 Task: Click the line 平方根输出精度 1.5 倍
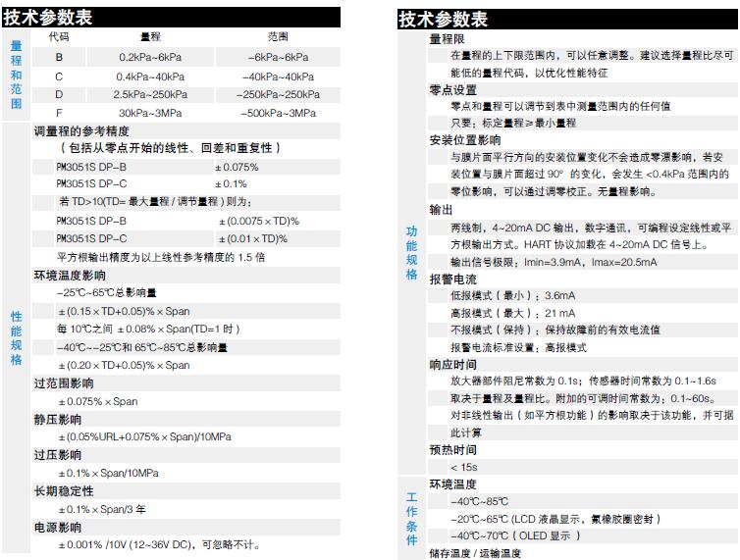click(x=161, y=258)
